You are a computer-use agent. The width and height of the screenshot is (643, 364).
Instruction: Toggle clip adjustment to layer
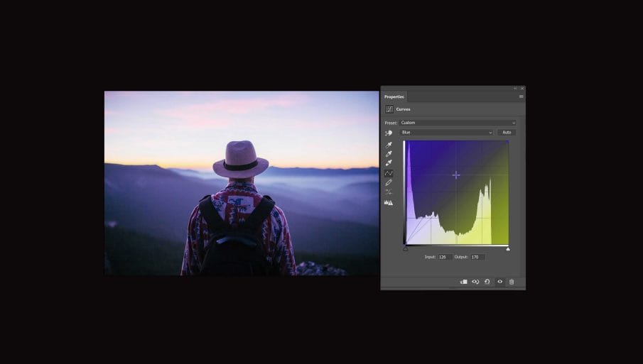coord(463,282)
